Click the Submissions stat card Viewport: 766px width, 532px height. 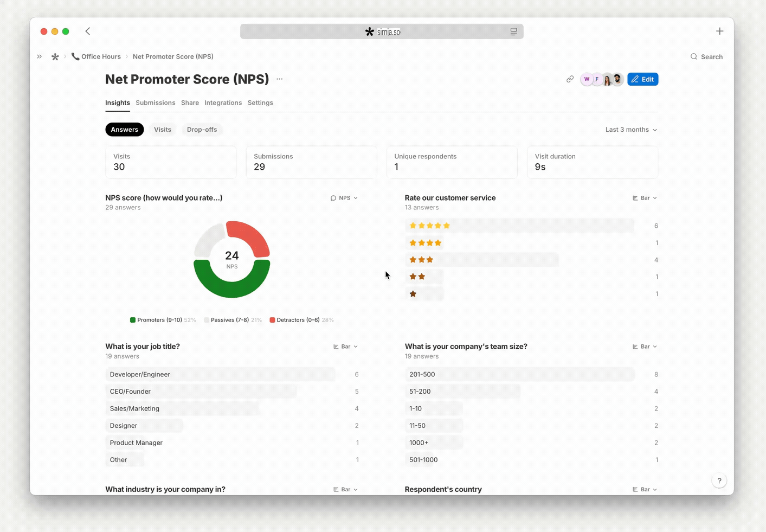pos(311,162)
